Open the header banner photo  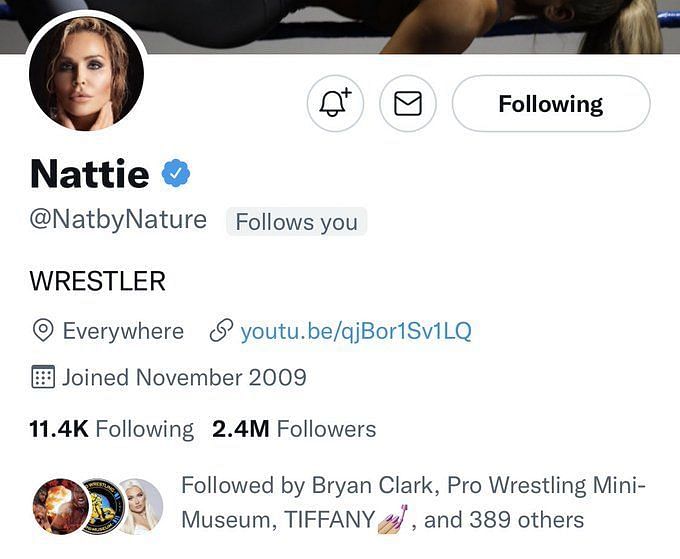(x=340, y=27)
